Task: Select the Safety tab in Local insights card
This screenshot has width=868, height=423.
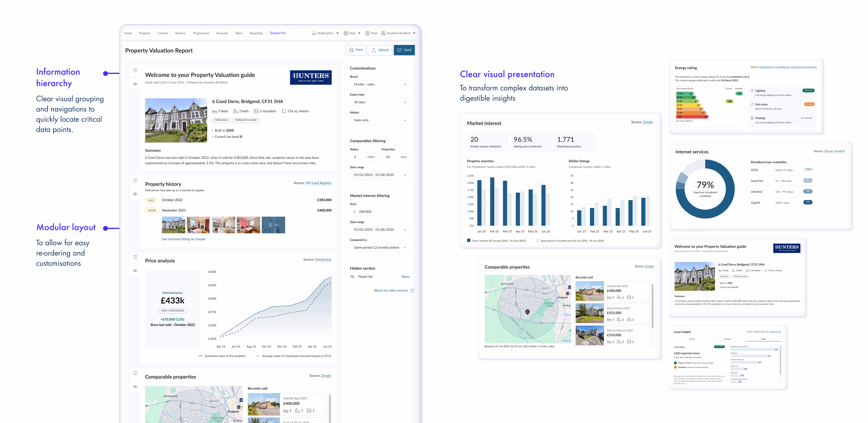Action: tap(763, 339)
